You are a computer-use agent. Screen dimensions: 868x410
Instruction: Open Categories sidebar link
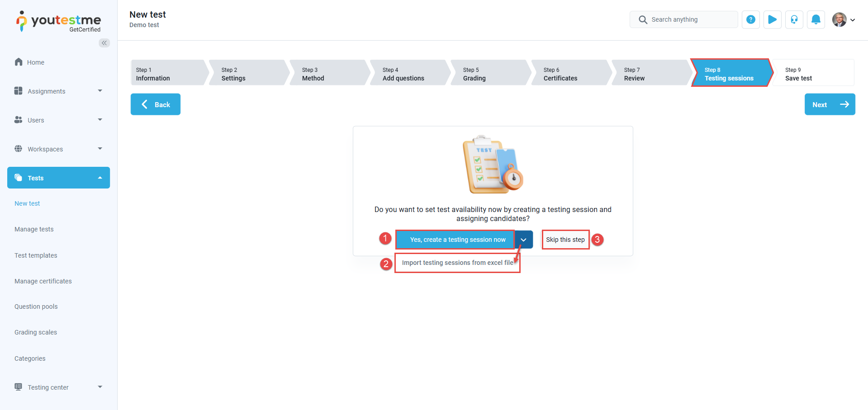(30, 358)
